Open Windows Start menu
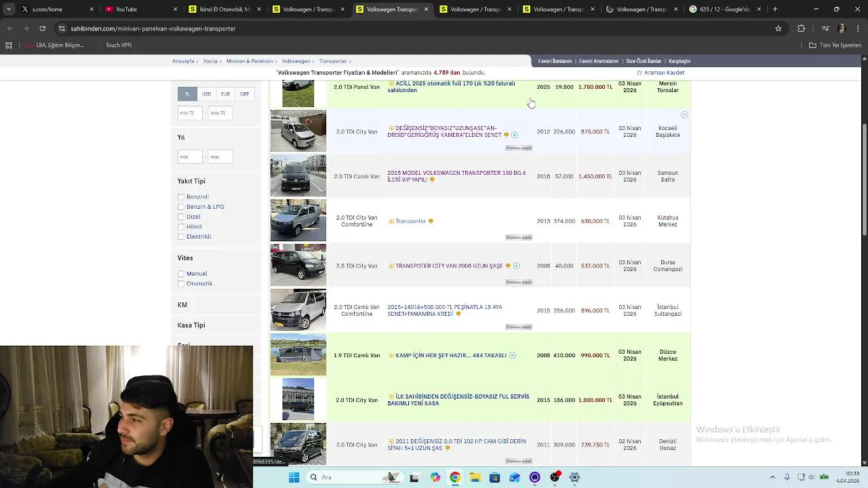The height and width of the screenshot is (488, 868). coord(294,477)
